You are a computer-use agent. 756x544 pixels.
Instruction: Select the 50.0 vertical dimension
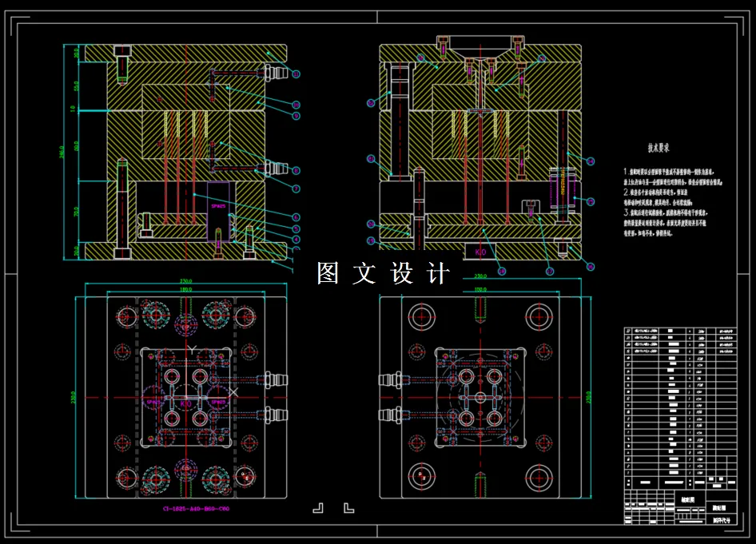point(76,86)
